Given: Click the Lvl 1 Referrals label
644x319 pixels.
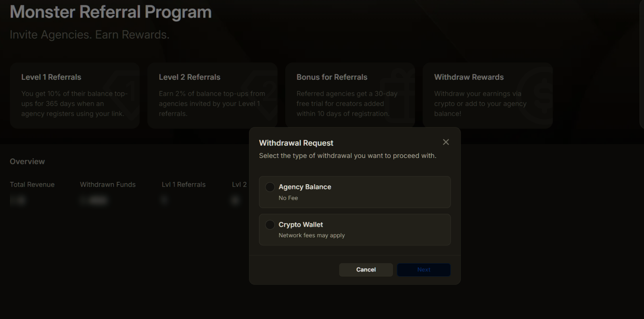Looking at the screenshot, I should (x=184, y=184).
